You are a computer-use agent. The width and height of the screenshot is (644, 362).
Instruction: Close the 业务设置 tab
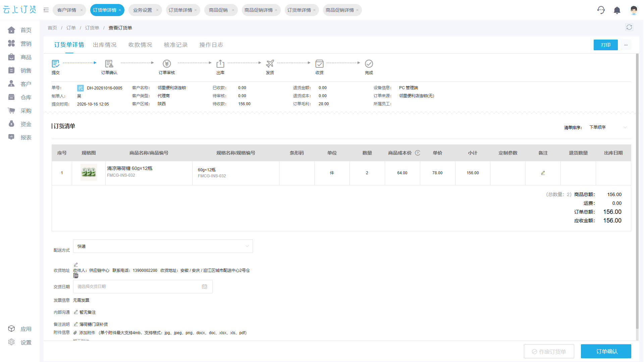(x=157, y=10)
